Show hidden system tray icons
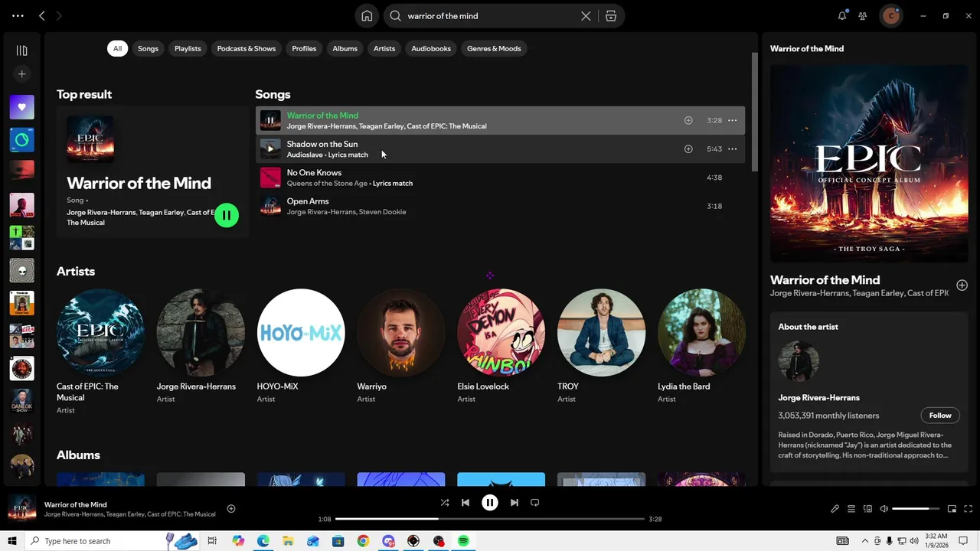The height and width of the screenshot is (551, 980). pos(865,541)
